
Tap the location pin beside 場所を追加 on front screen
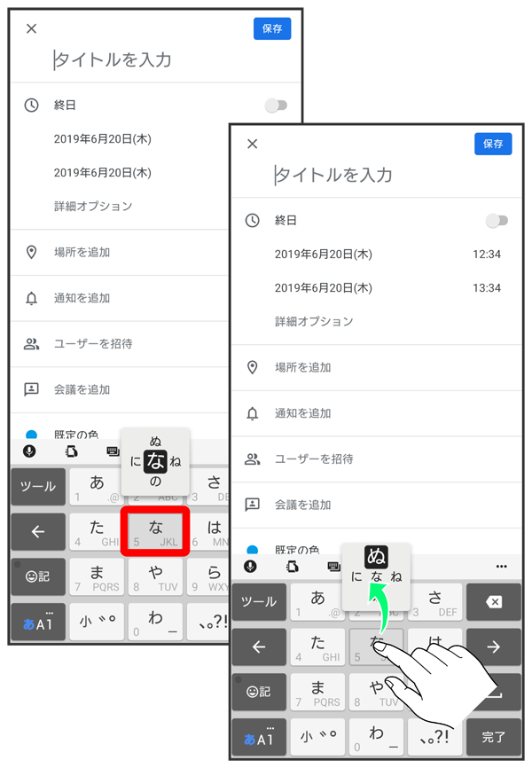click(253, 367)
